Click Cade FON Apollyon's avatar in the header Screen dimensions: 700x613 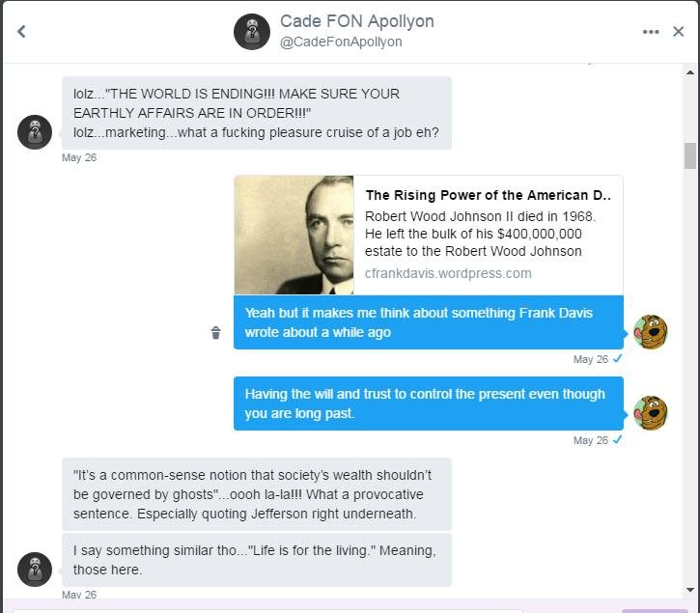click(252, 32)
